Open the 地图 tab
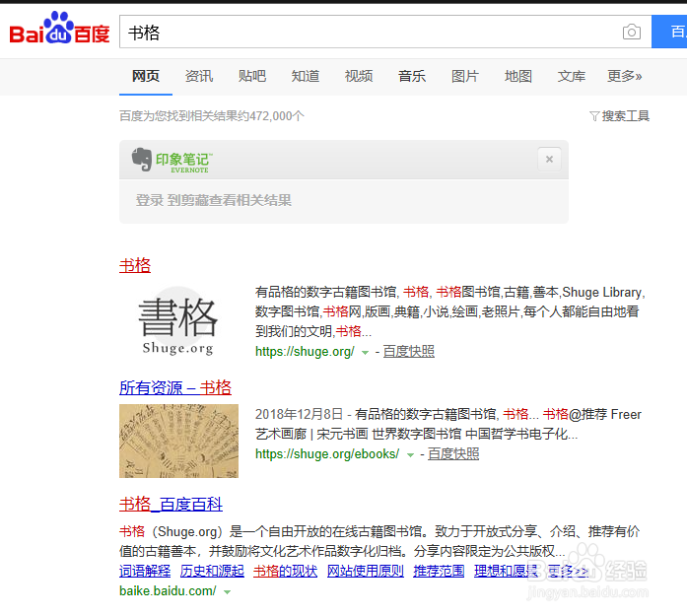 [518, 76]
